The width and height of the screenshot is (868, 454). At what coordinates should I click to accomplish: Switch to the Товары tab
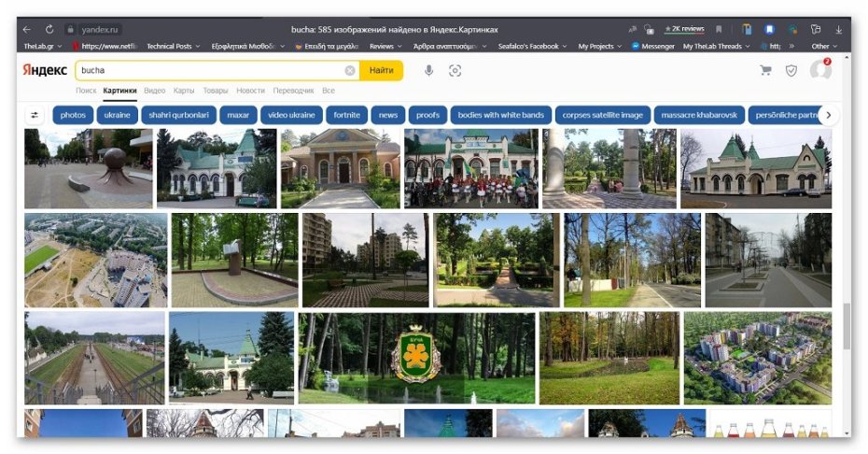pos(216,91)
